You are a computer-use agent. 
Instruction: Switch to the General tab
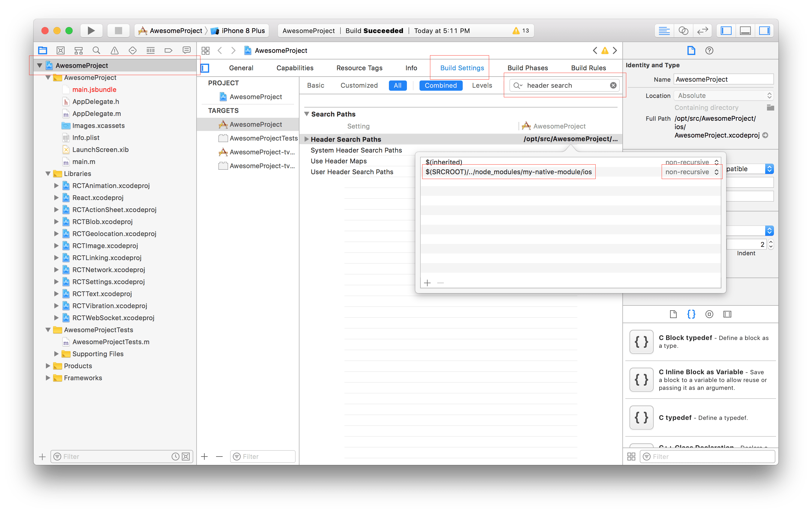pos(241,67)
